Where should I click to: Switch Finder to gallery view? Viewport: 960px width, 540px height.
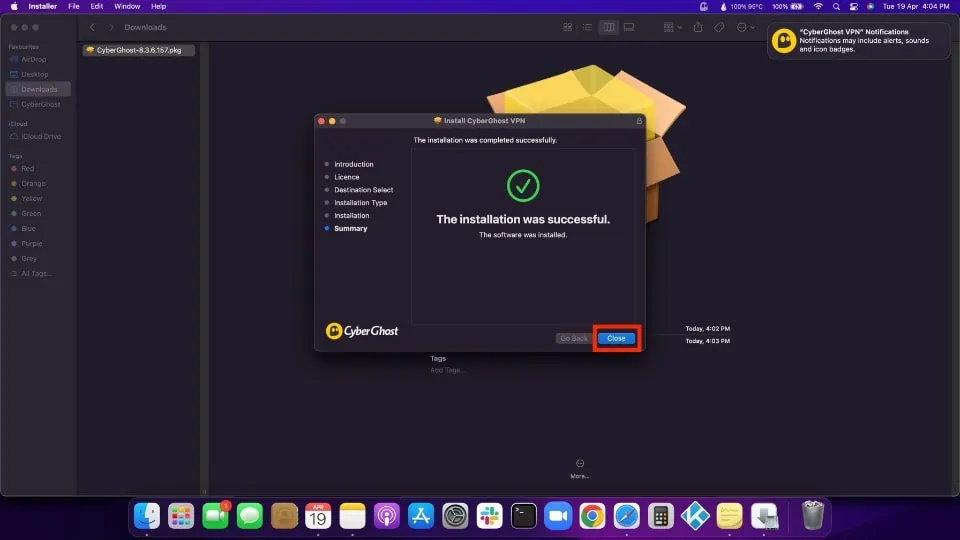[x=629, y=28]
